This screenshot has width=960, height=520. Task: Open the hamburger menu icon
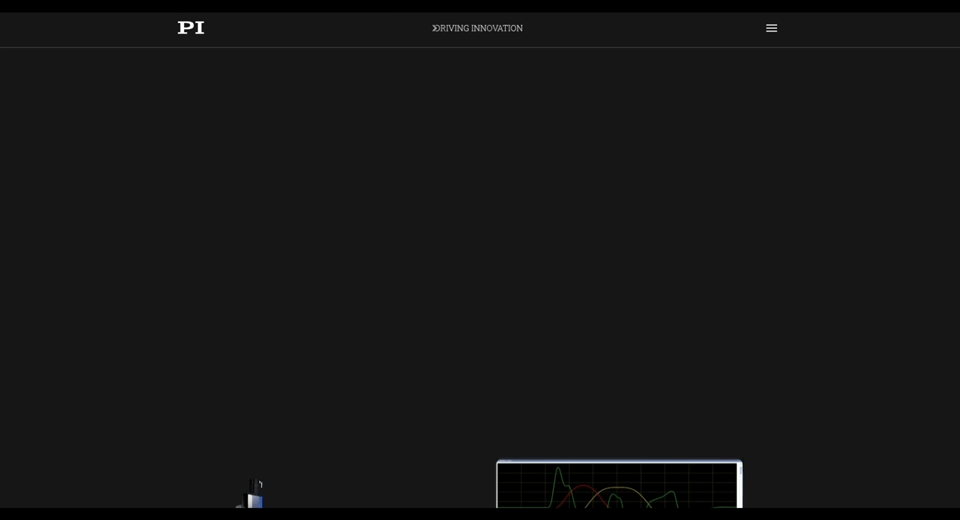[771, 28]
